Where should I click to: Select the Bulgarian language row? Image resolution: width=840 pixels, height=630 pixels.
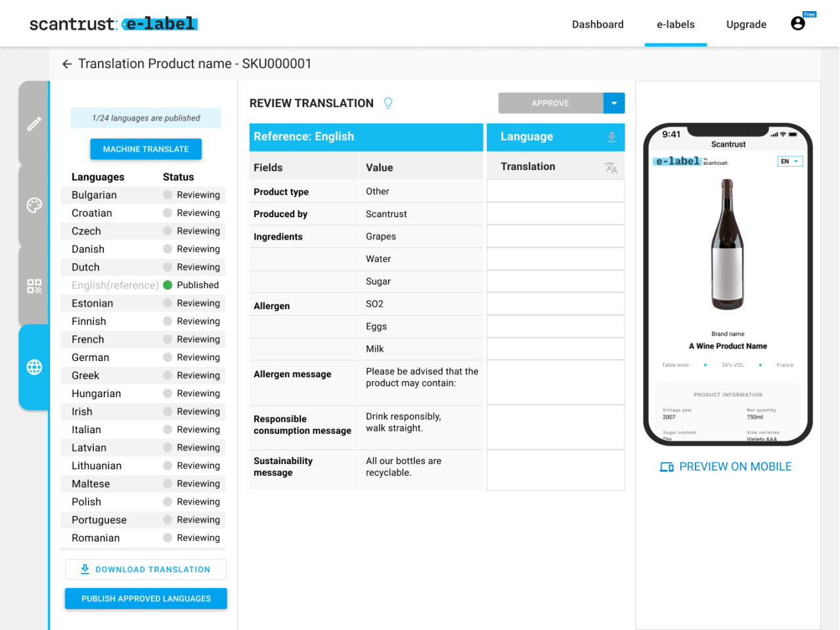point(143,195)
